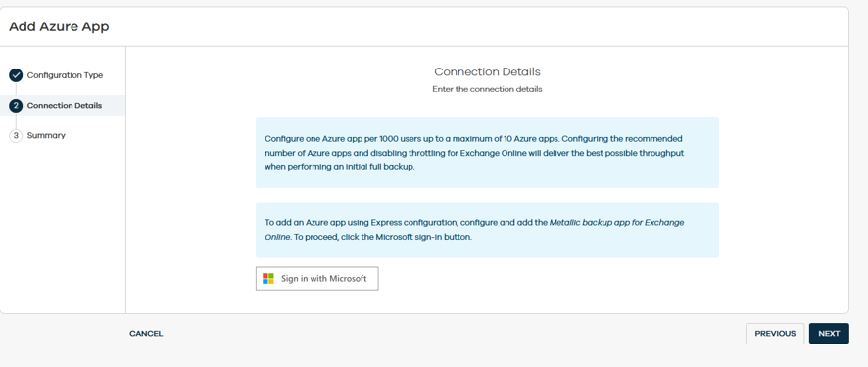Click the step 2 number badge

click(16, 105)
